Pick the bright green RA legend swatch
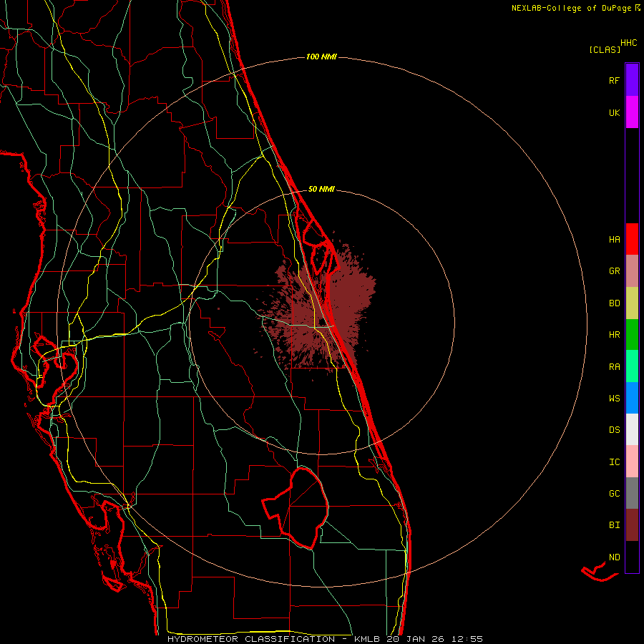Image resolution: width=644 pixels, height=644 pixels. coord(632,366)
